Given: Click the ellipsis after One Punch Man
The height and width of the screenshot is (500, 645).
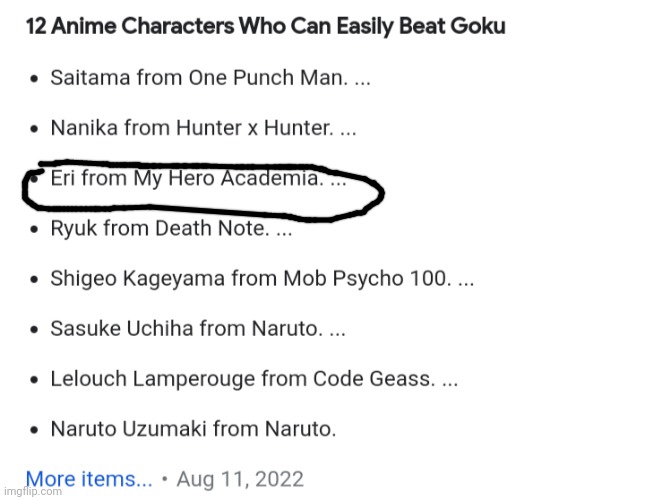Looking at the screenshot, I should [x=362, y=83].
